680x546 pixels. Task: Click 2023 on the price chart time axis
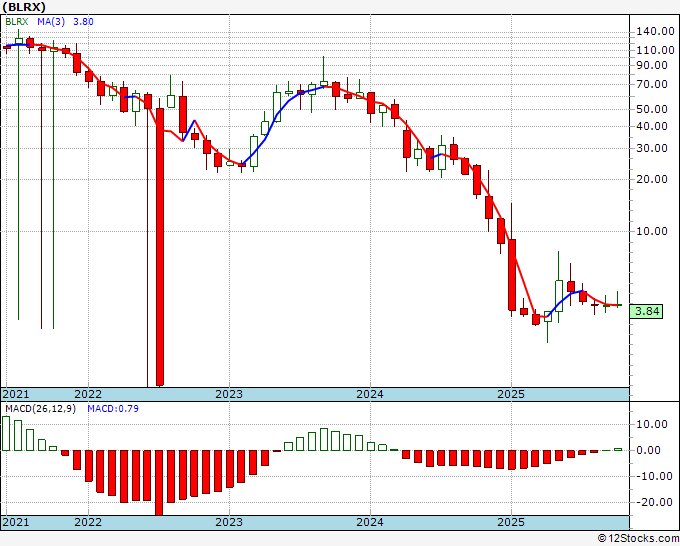click(229, 394)
